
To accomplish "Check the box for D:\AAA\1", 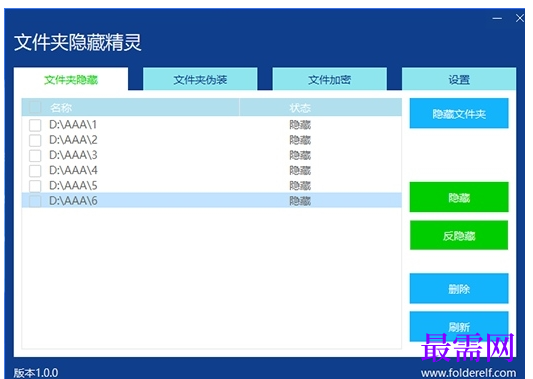I will tap(35, 125).
